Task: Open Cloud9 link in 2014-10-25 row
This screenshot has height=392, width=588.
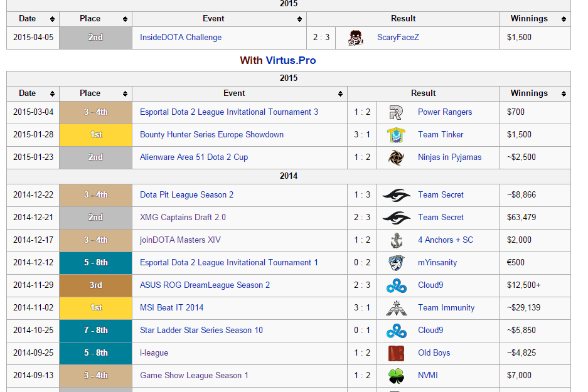Action: 430,330
